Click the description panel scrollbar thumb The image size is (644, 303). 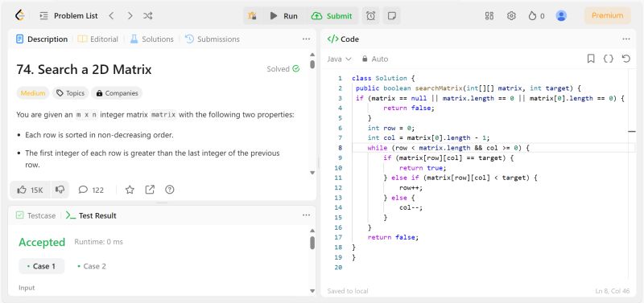tap(312, 64)
